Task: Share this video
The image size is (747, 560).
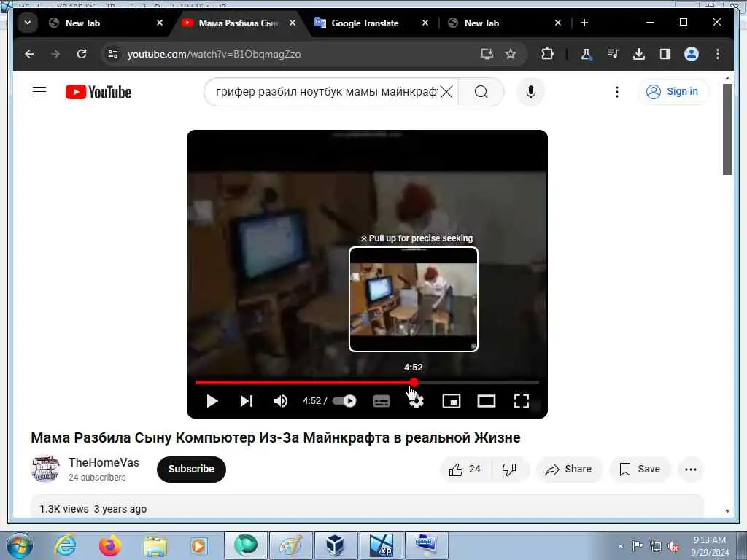Action: 569,469
